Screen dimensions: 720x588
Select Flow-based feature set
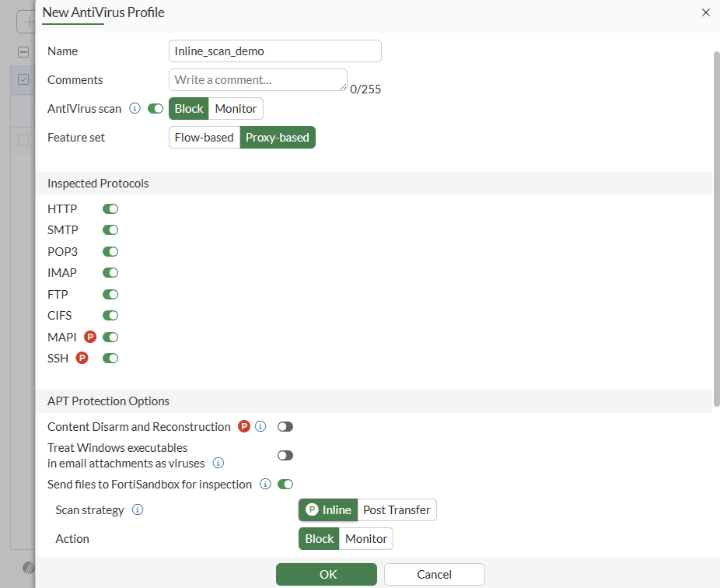204,138
